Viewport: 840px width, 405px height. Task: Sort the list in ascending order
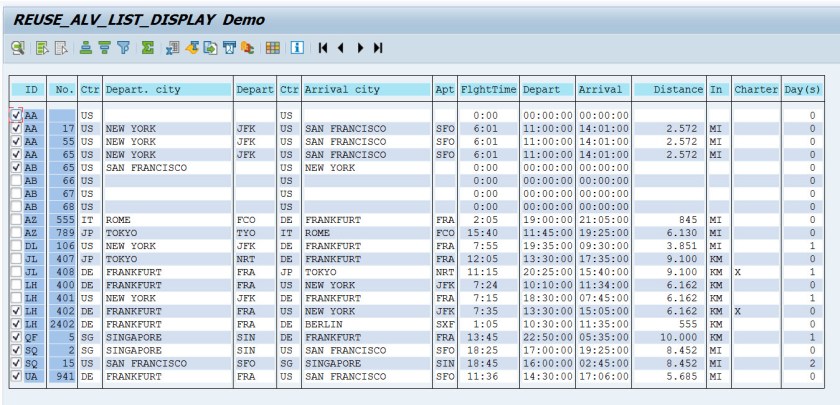pos(86,48)
